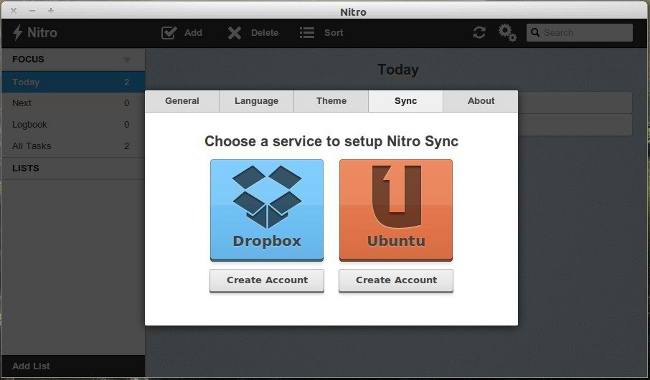Click the Delete X icon in toolbar
This screenshot has width=650, height=380.
coord(234,33)
